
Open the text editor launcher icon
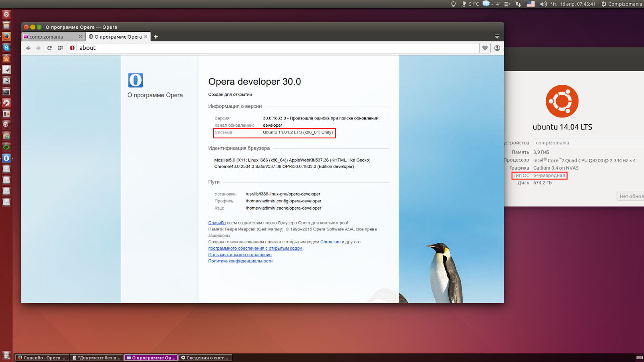coord(6,70)
